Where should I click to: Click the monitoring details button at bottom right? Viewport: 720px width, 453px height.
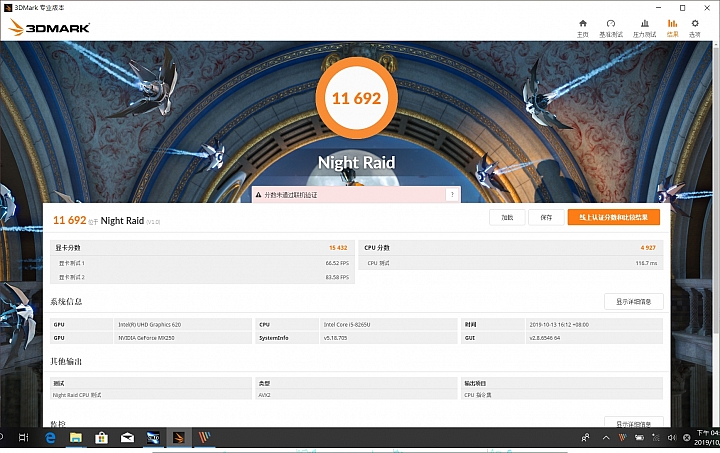click(634, 422)
